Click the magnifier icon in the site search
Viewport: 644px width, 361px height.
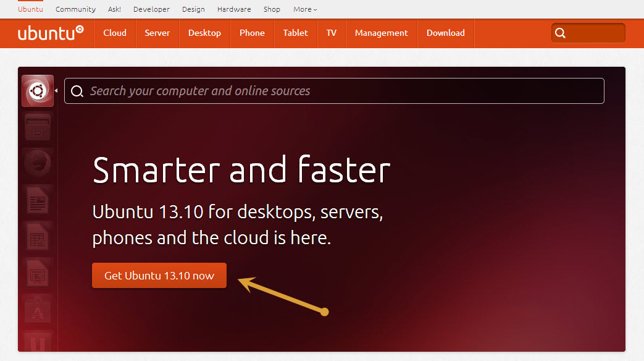pos(560,33)
